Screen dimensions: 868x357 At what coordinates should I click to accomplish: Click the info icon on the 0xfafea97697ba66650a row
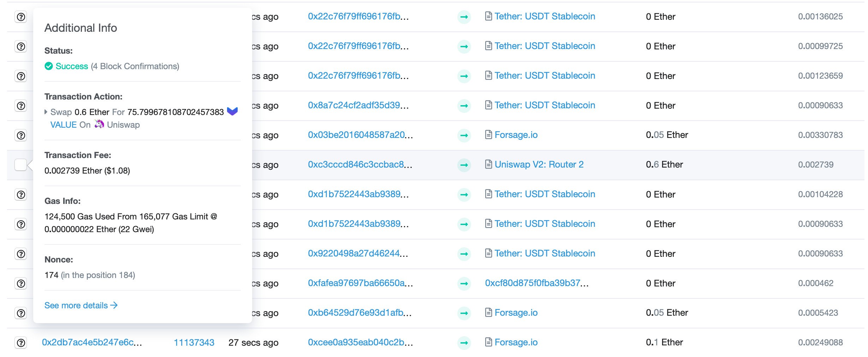tap(21, 283)
